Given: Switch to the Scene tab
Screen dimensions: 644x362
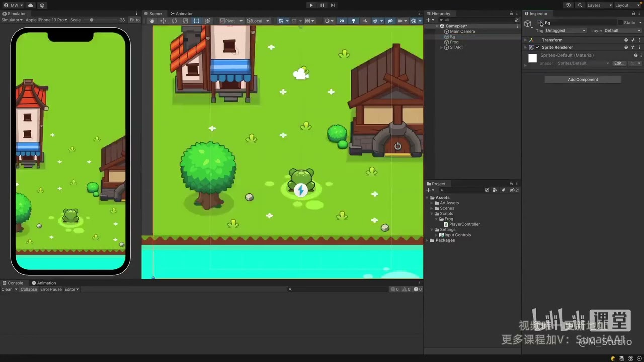Looking at the screenshot, I should click(x=153, y=14).
